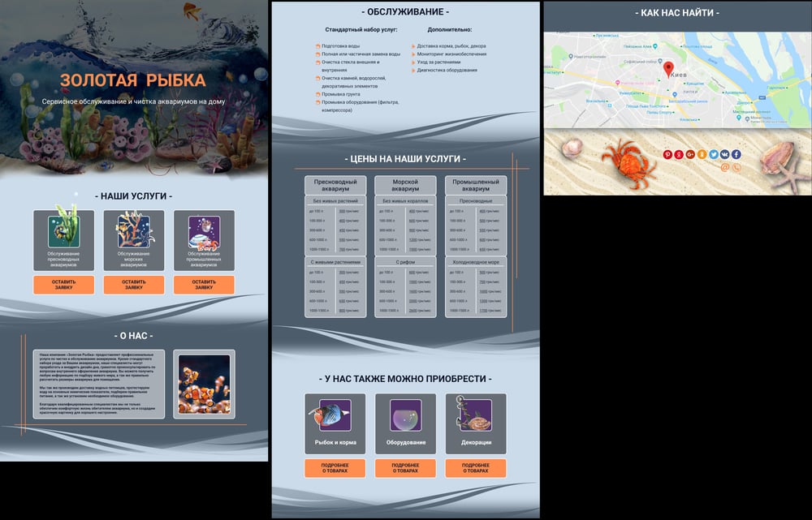
Task: Click the Google map of Kiev
Action: coord(678,80)
